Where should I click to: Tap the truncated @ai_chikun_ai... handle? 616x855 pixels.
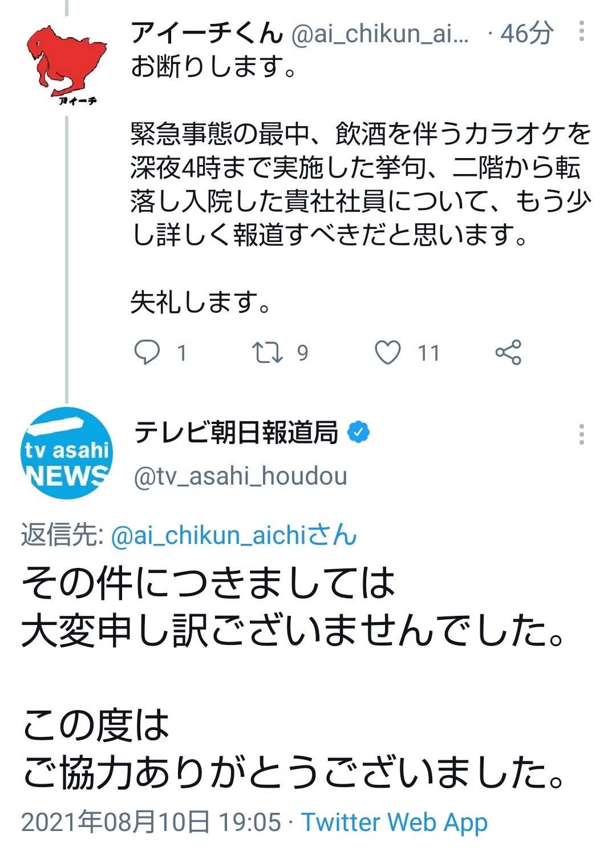pos(380,34)
